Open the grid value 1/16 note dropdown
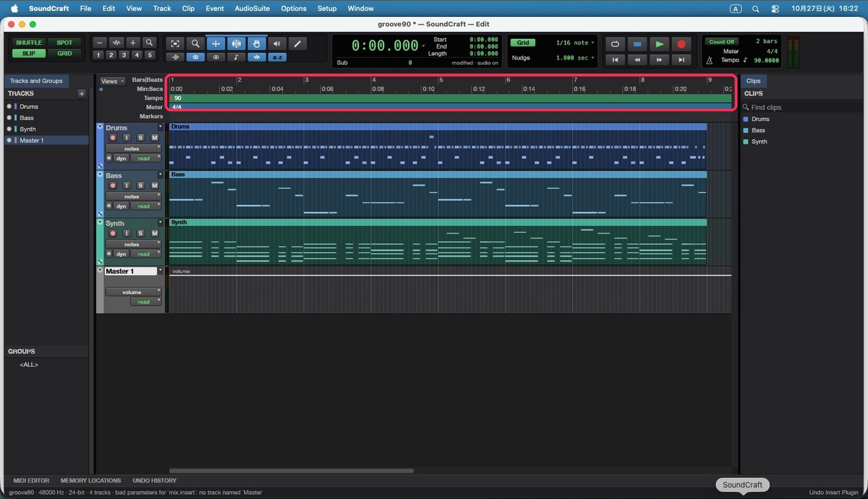Viewport: 868px width, 499px height. (x=575, y=43)
